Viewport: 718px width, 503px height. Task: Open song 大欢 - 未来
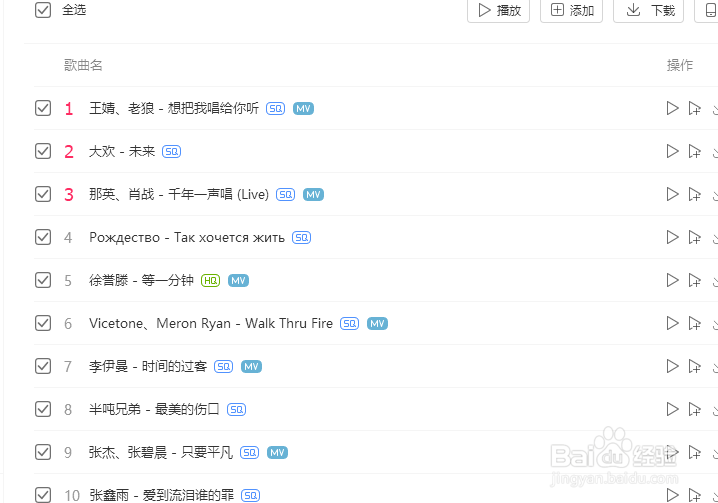122,151
